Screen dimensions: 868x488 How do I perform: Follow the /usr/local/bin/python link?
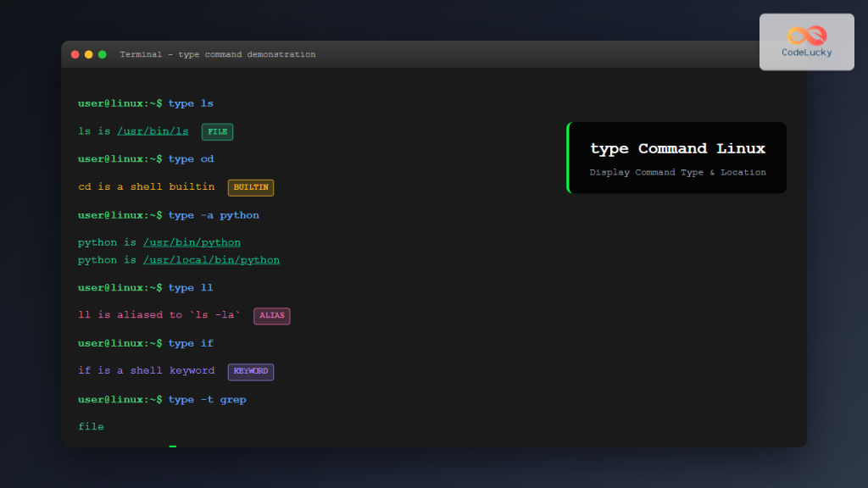pos(211,259)
